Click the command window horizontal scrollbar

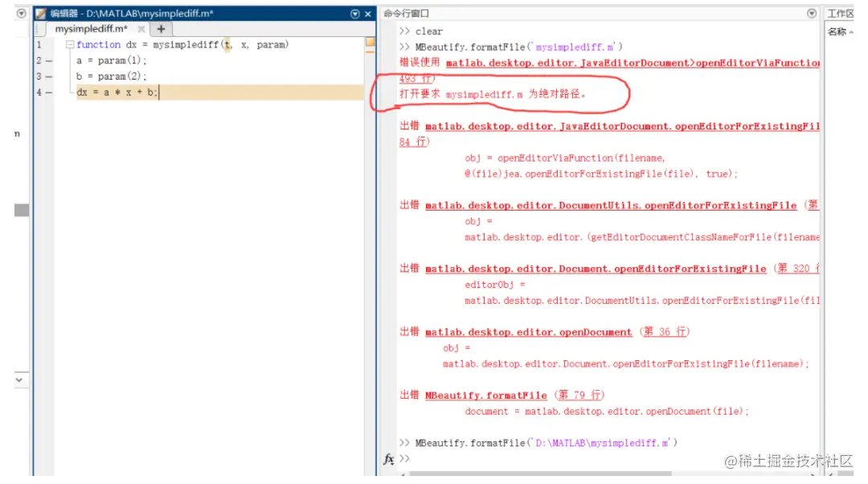[540, 474]
